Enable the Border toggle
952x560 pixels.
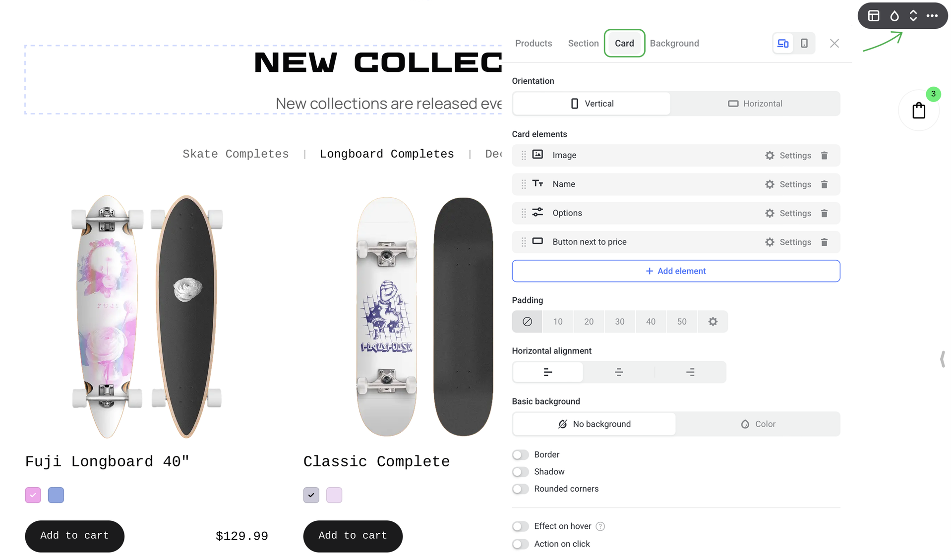[x=521, y=455]
